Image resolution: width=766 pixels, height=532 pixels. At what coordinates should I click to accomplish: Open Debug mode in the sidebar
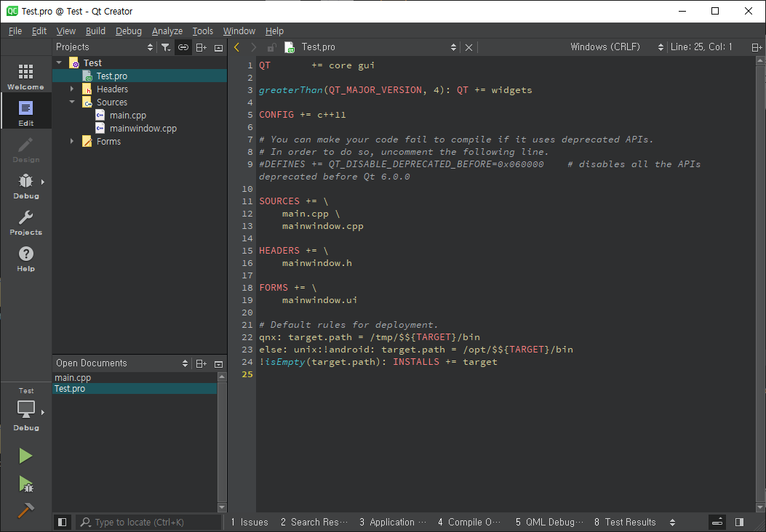click(x=26, y=185)
